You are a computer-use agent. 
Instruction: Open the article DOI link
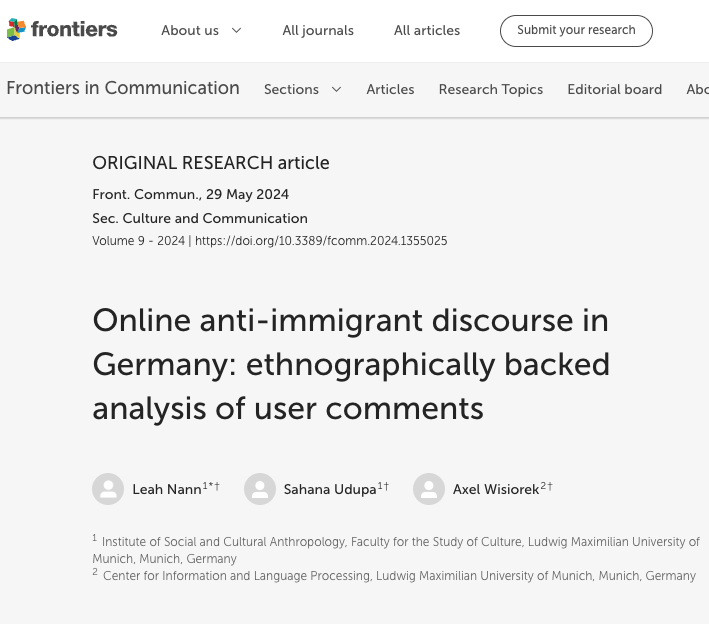pyautogui.click(x=321, y=241)
